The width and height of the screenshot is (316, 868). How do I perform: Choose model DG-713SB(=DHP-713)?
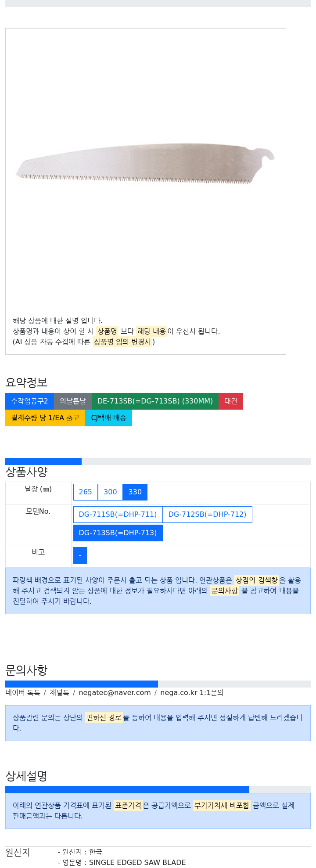[118, 533]
